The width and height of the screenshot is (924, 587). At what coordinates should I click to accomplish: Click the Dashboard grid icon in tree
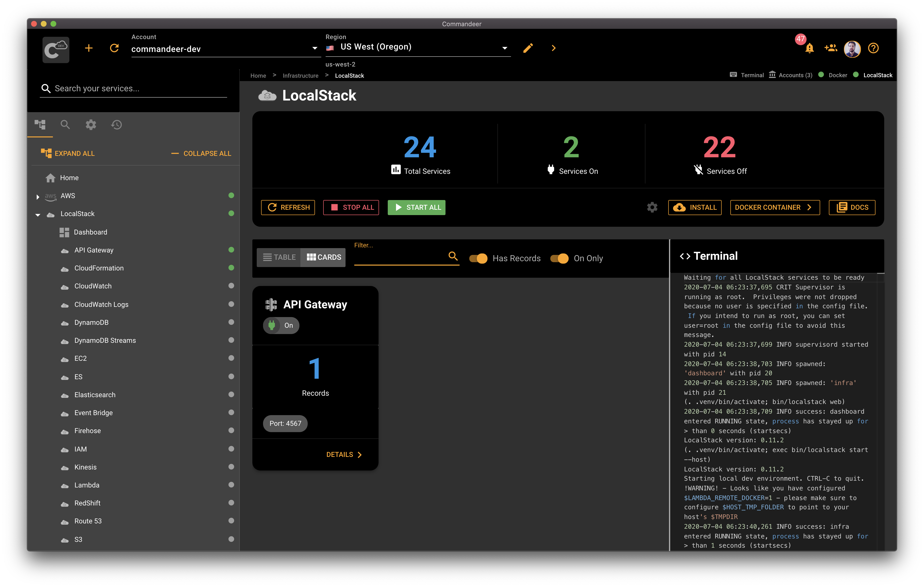point(64,232)
